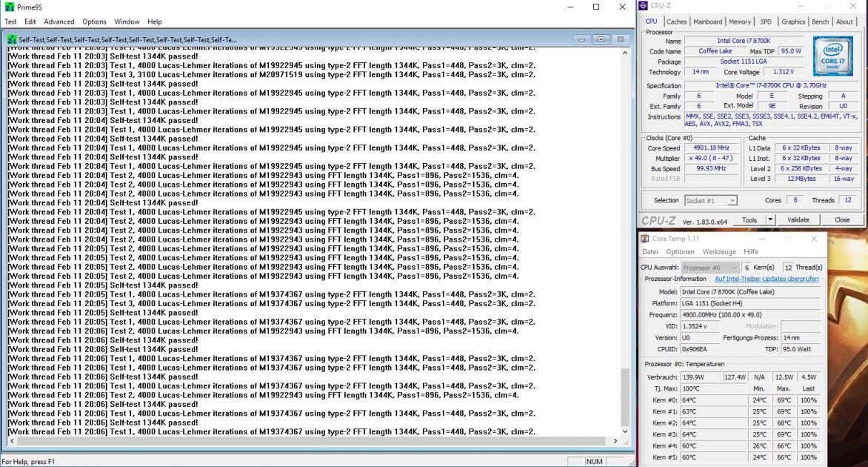Open the Edit menu in Prime95
The image size is (868, 467).
click(30, 21)
